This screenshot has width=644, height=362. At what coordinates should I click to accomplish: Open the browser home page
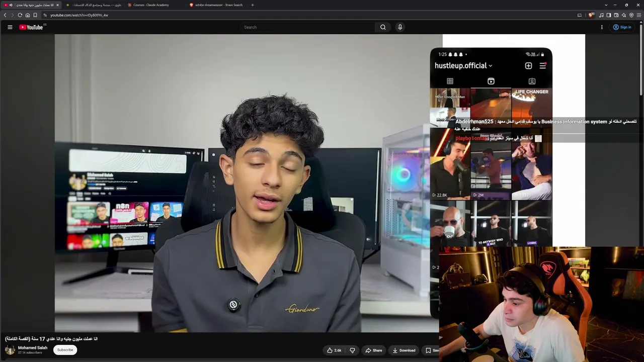(x=28, y=15)
